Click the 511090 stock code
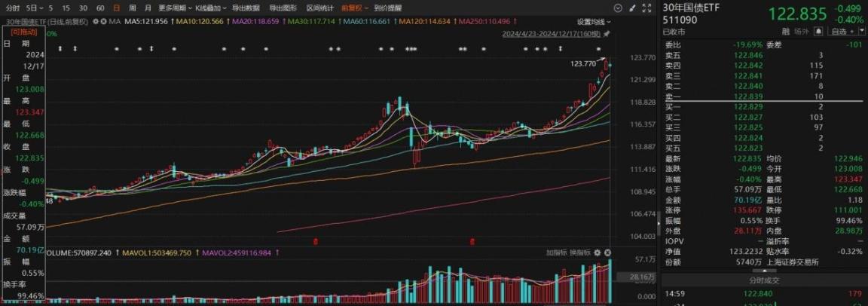868x306 pixels. (680, 20)
